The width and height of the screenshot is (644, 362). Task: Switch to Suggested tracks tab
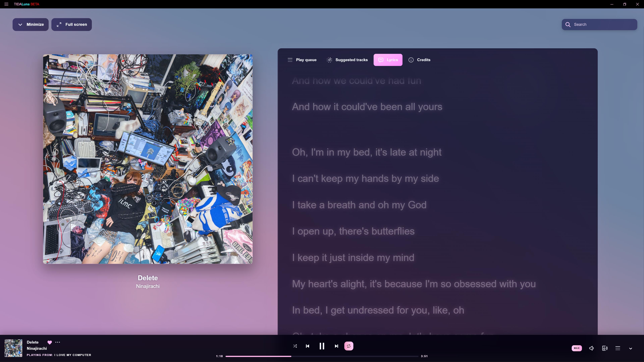(347, 60)
